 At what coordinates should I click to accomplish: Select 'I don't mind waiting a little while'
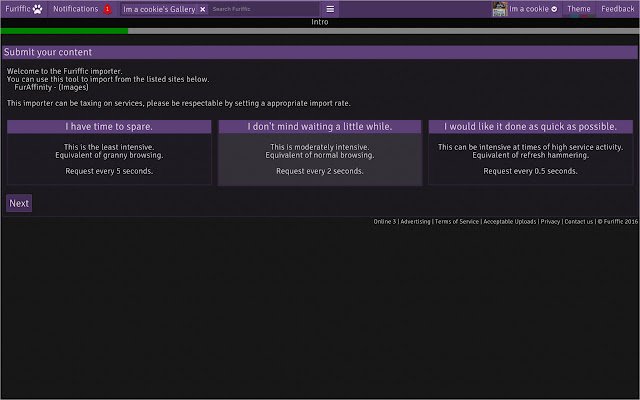320,152
